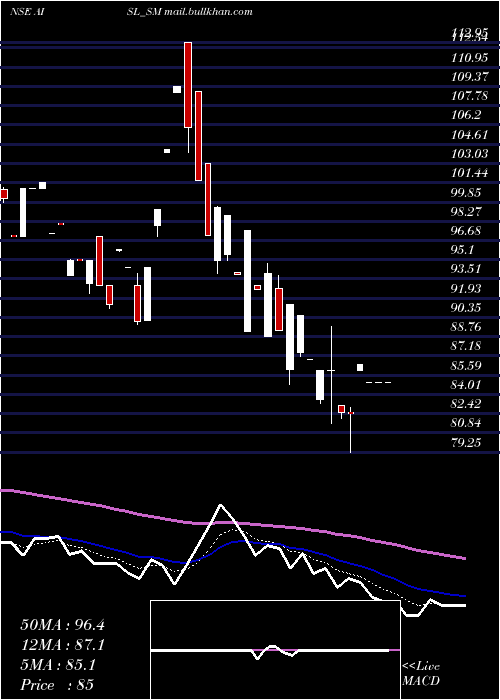Click the 90.35 price level label
This screenshot has width=500, height=700.
tap(467, 308)
